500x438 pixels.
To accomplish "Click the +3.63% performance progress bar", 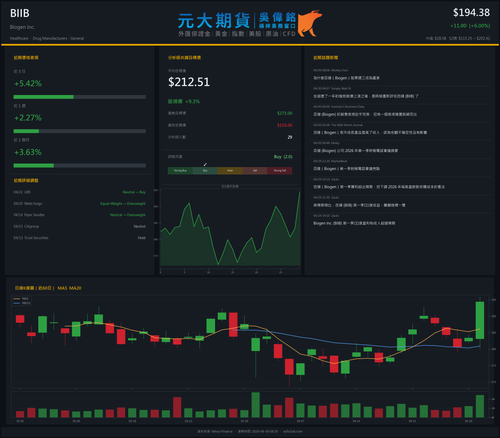I will coord(80,165).
